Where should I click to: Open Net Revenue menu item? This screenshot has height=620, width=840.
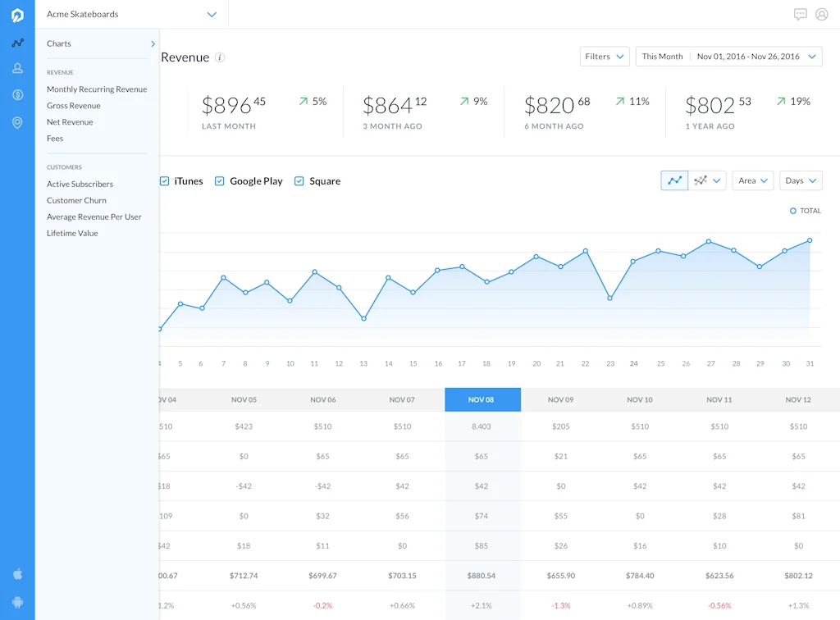[70, 122]
